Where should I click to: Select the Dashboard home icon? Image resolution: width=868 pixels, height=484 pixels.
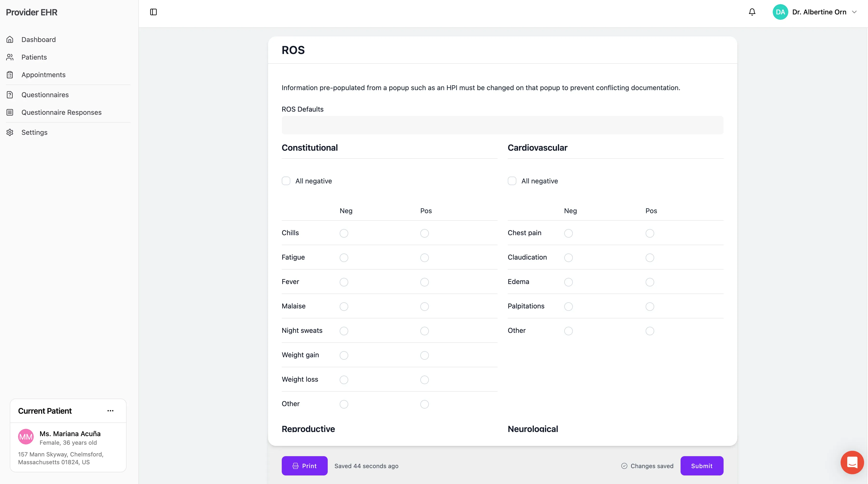(10, 39)
